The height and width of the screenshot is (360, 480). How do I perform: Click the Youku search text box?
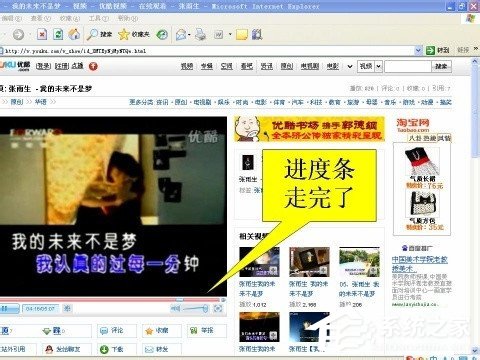click(x=408, y=66)
